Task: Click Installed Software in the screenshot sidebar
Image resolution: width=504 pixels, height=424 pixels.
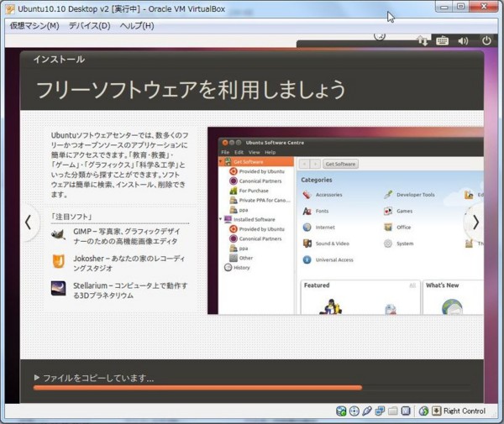Action: [x=249, y=219]
